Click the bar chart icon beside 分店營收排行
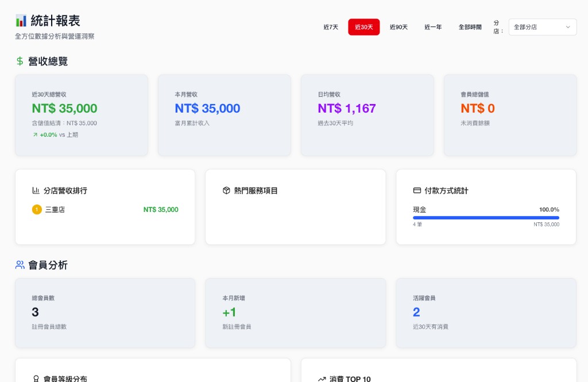Screen dimensions: 588x382 click(x=35, y=191)
